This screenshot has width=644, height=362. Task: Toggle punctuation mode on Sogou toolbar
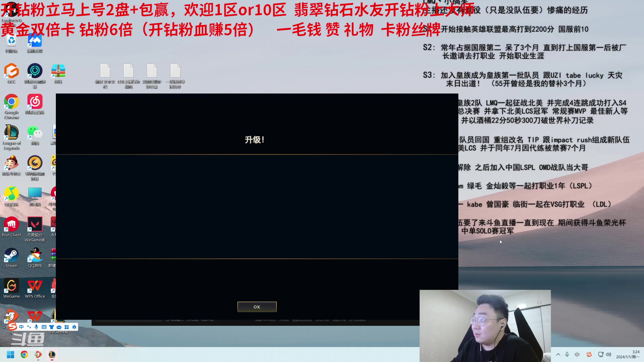click(x=29, y=327)
